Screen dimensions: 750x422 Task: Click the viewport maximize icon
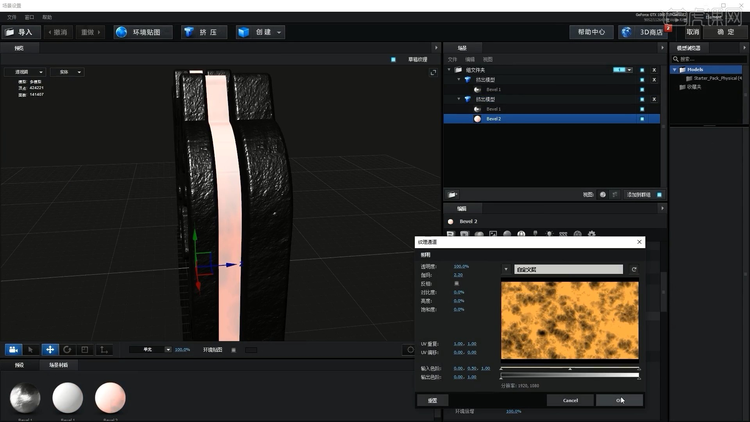click(433, 72)
